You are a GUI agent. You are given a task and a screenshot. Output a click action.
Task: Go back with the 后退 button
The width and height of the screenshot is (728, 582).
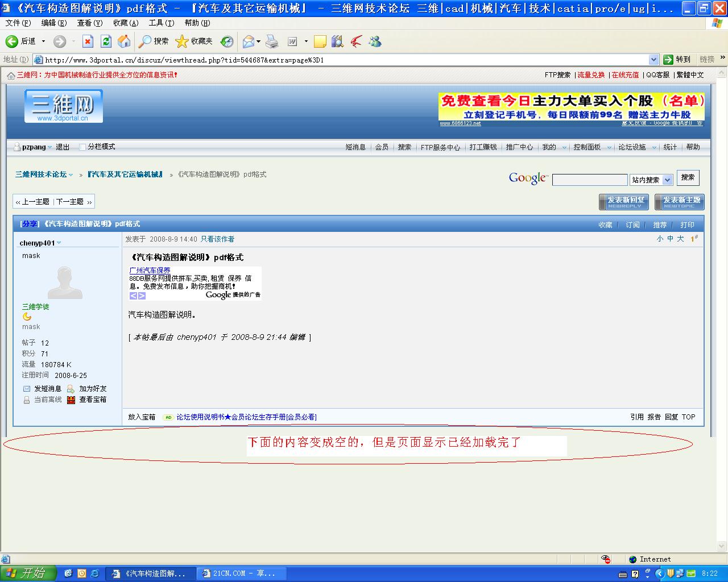(x=20, y=41)
